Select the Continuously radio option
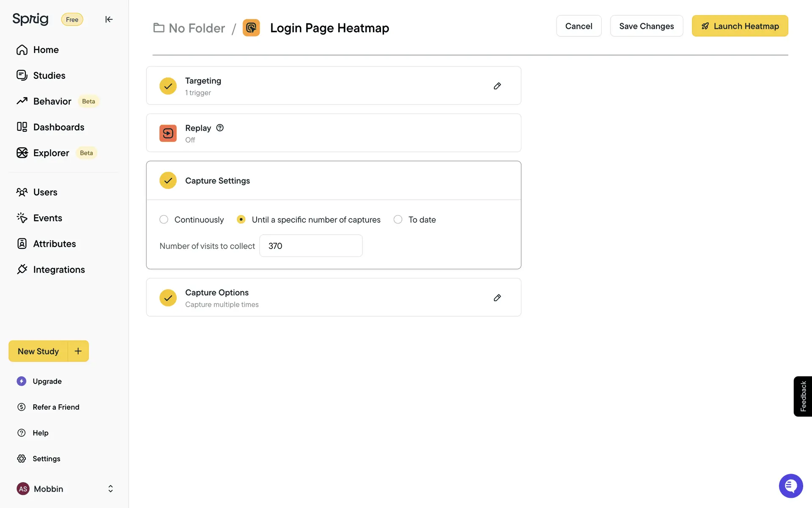Screen dimensions: 812x508 coord(164,219)
